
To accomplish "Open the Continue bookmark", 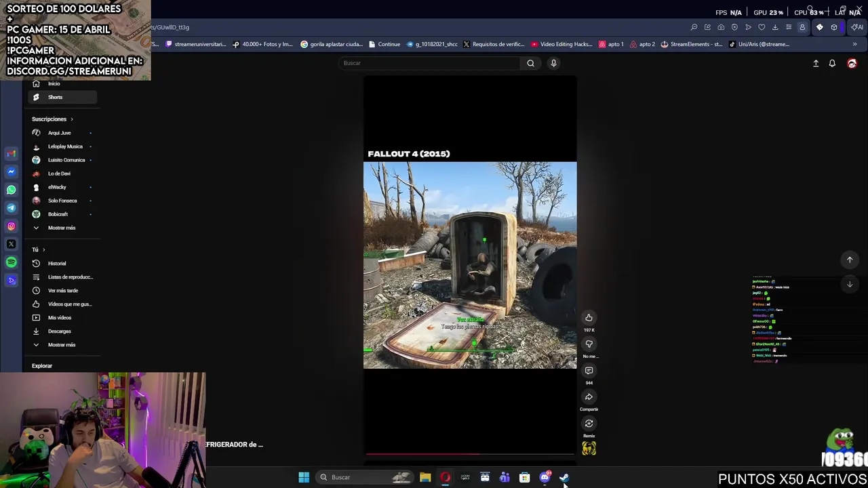I will 384,44.
